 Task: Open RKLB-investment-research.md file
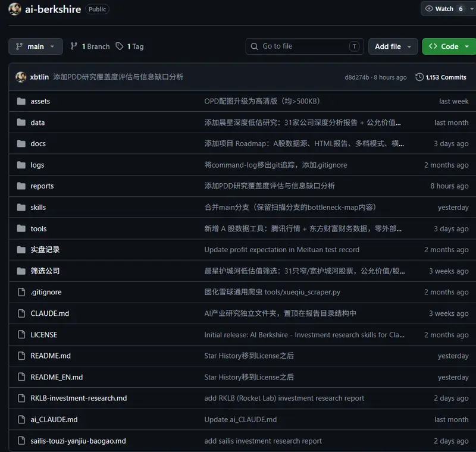coord(79,398)
